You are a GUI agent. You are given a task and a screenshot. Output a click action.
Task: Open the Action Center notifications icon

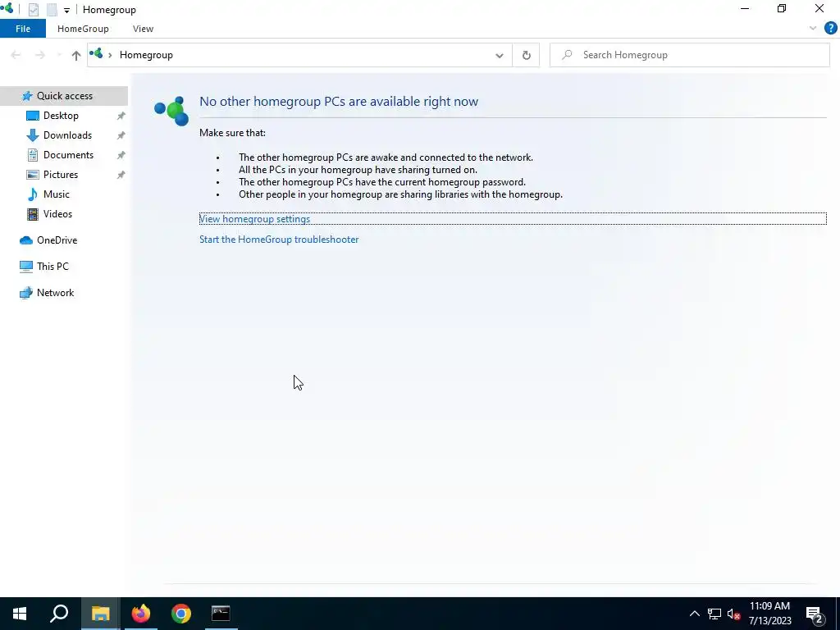815,615
